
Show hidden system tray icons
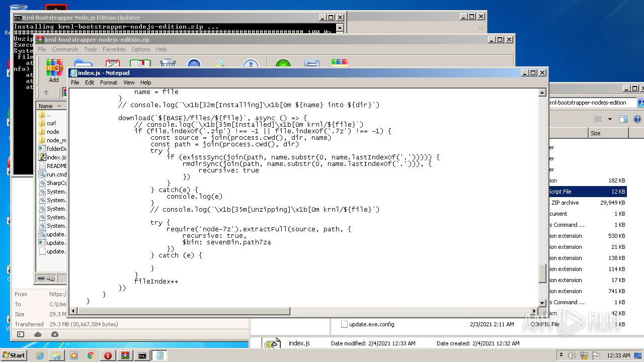(x=561, y=355)
